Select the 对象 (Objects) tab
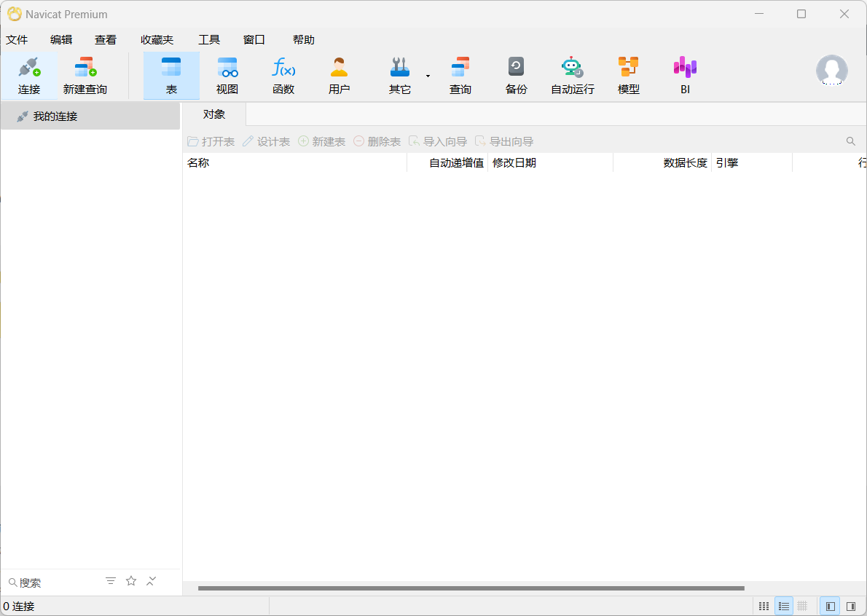This screenshot has width=867, height=616. tap(214, 114)
